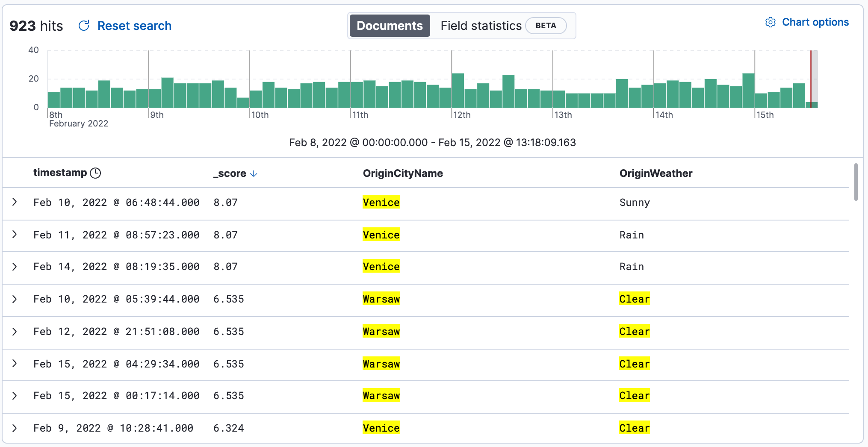Open the Chart options link
This screenshot has height=447, width=868.
click(815, 22)
